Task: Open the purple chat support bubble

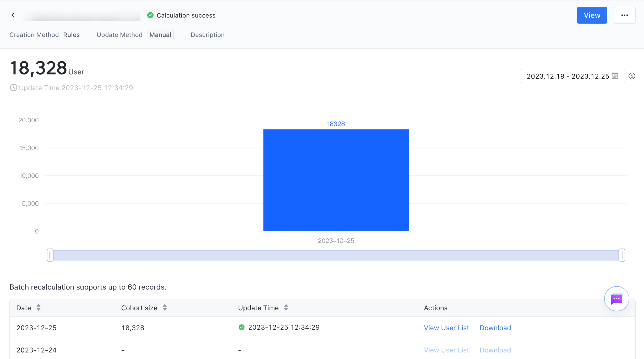Action: point(616,299)
